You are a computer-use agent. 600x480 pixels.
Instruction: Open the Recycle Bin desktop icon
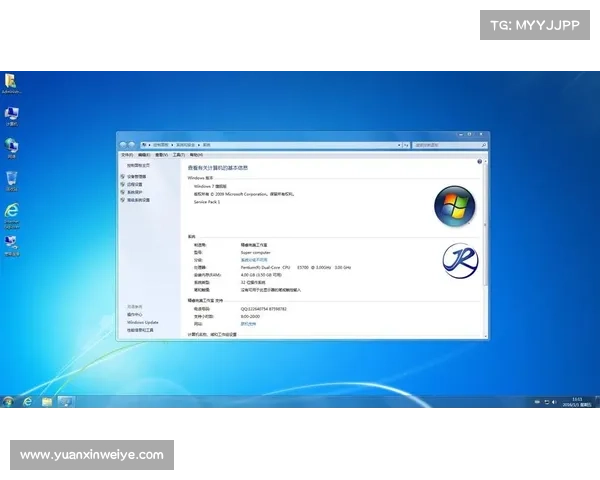(11, 181)
